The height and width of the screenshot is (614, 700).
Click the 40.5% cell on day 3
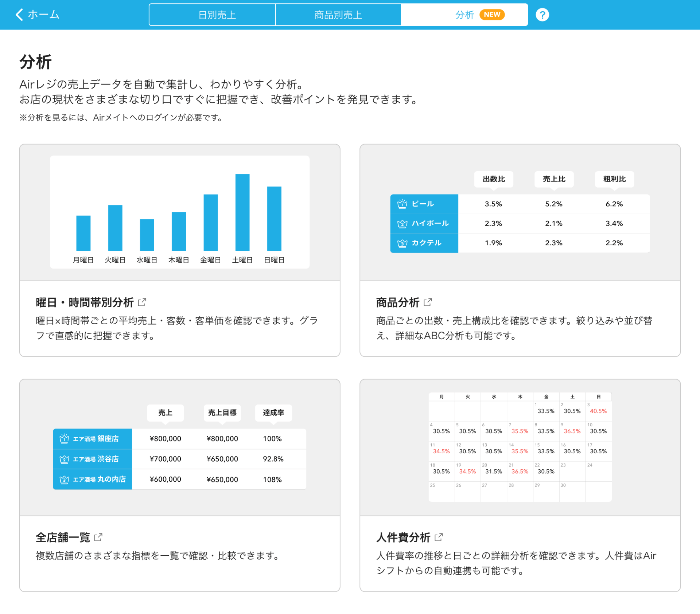[598, 411]
